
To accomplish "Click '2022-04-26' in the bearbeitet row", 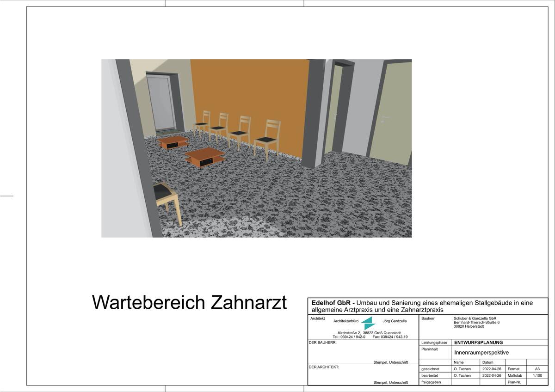I will point(492,376).
